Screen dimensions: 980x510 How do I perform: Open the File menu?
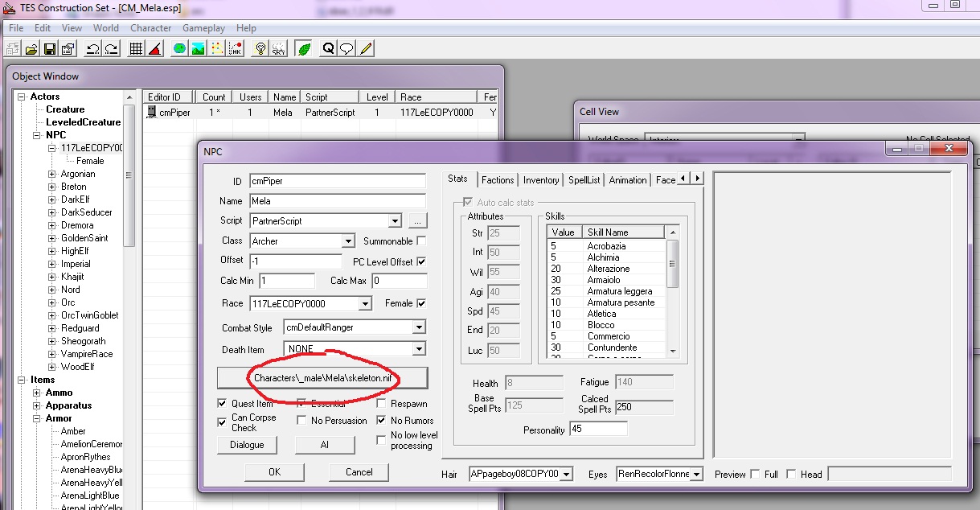16,28
